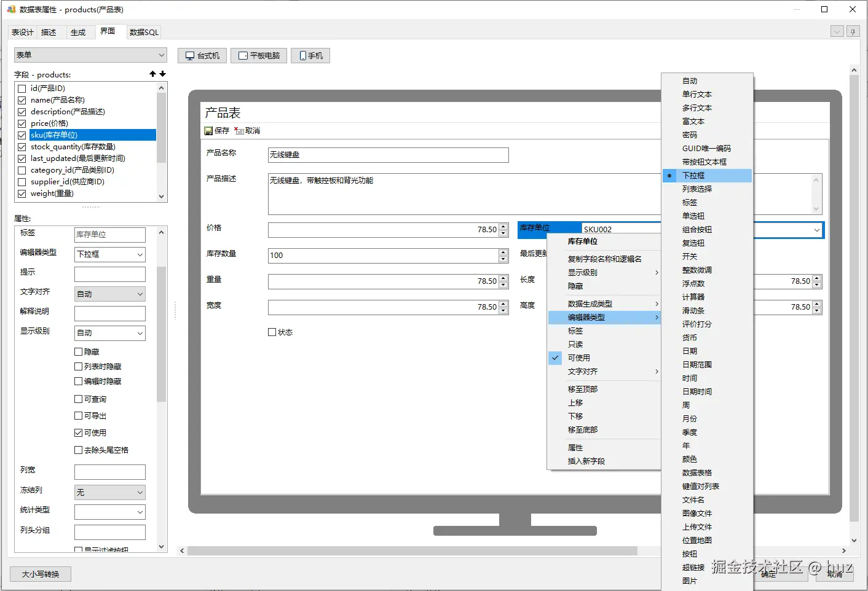Switch preview to 手机 phone icon

tap(303, 56)
